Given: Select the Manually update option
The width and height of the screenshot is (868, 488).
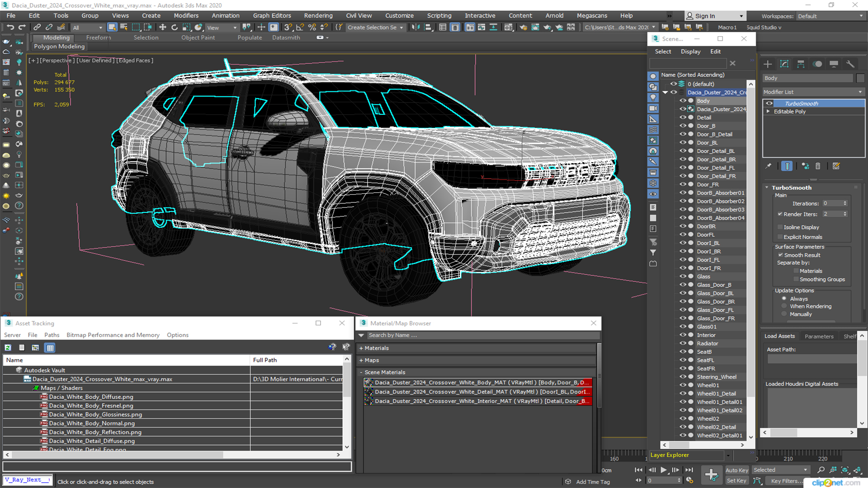Looking at the screenshot, I should (x=784, y=314).
